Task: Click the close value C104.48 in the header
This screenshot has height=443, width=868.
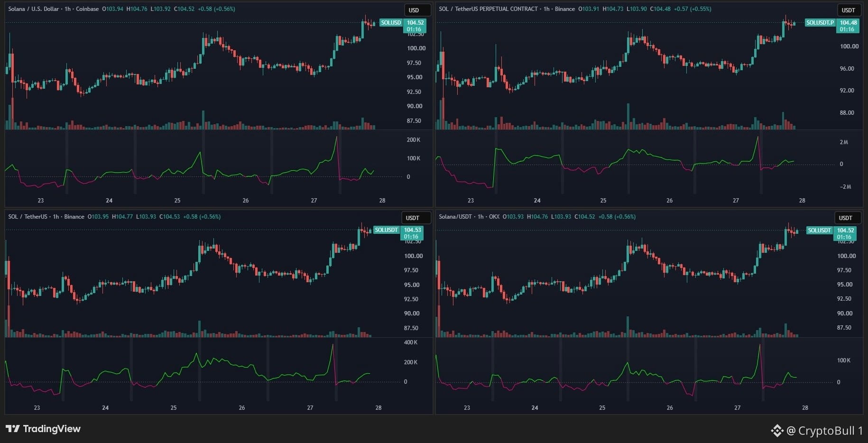Action: click(660, 9)
